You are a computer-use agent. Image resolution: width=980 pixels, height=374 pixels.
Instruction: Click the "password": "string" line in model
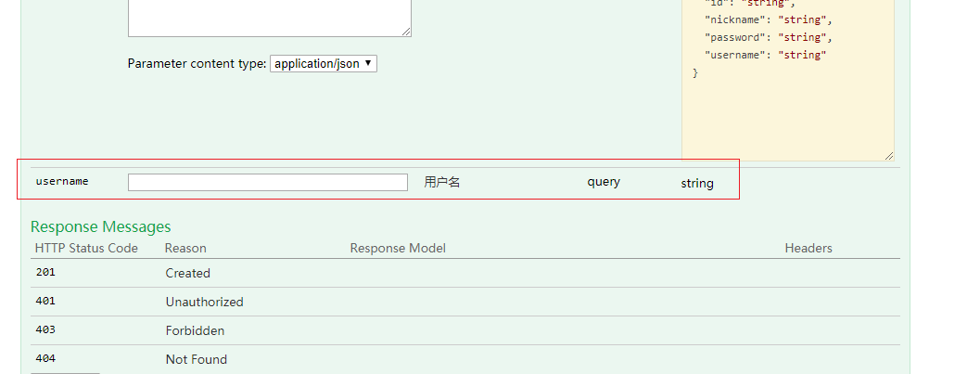coord(768,37)
